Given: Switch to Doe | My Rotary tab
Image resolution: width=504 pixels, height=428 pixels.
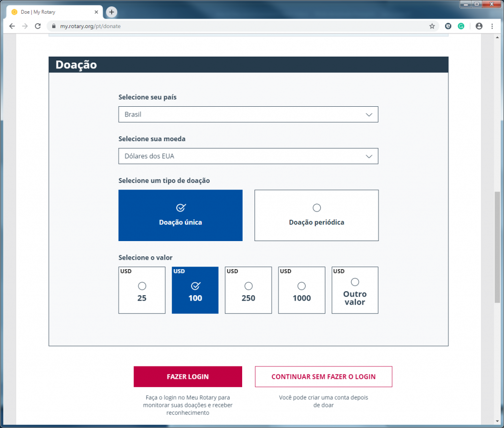Looking at the screenshot, I should pos(54,12).
